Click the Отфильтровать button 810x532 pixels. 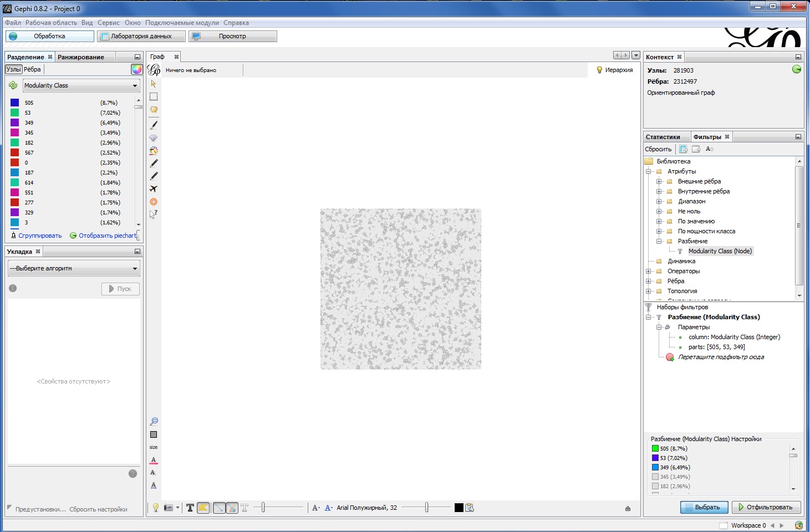766,507
